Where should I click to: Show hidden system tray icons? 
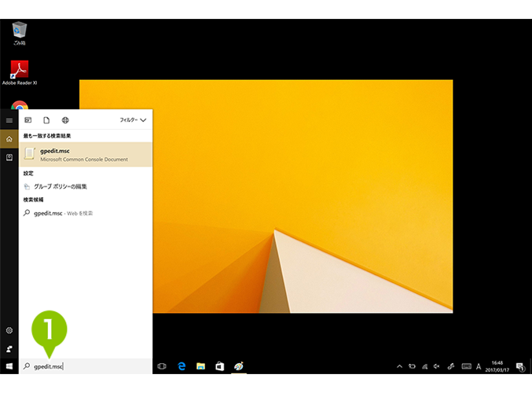tap(399, 366)
